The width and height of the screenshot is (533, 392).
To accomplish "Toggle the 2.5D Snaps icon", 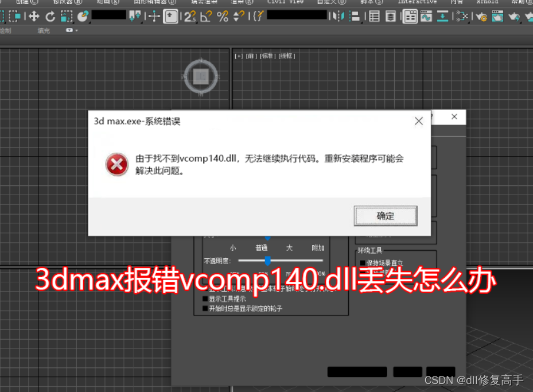I will point(190,16).
